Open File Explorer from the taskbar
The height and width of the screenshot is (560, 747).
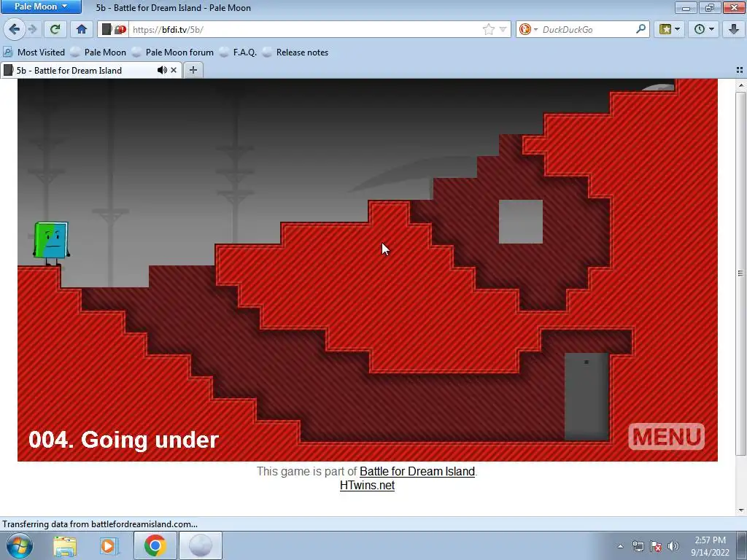click(x=65, y=545)
